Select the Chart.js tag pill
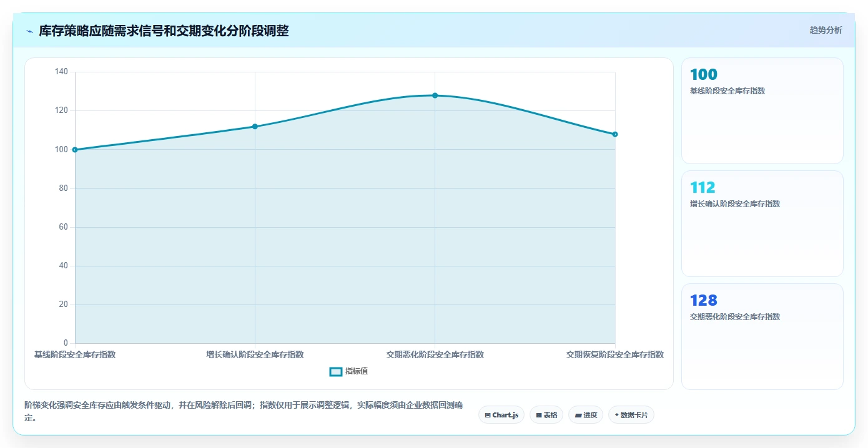868x448 pixels. (x=501, y=415)
